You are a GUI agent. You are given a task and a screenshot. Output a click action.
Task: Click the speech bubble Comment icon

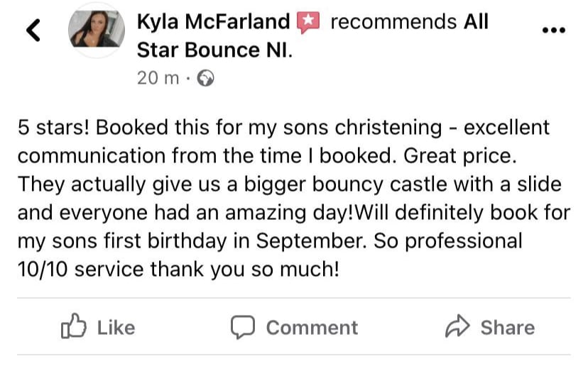point(243,327)
